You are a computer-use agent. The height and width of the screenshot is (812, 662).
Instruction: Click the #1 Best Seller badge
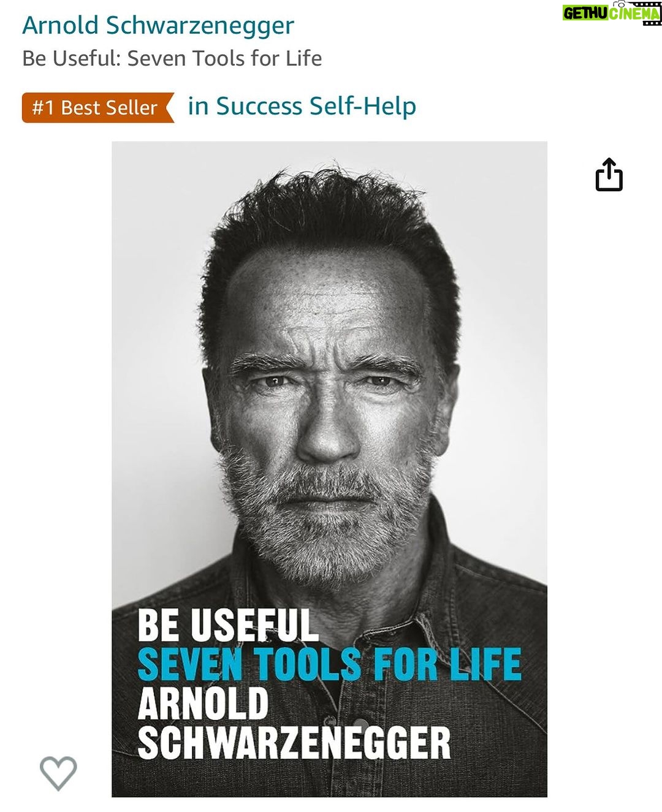coord(98,107)
